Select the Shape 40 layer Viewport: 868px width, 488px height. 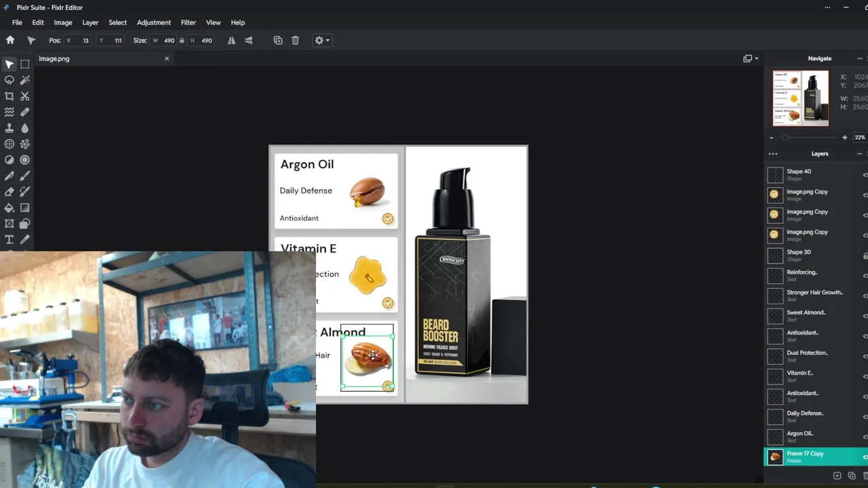click(x=816, y=175)
